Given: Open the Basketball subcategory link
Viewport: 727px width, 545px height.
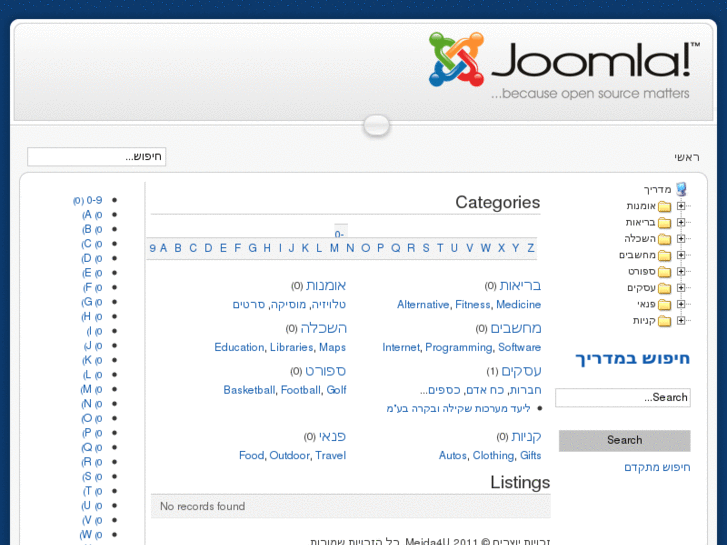Looking at the screenshot, I should [249, 390].
